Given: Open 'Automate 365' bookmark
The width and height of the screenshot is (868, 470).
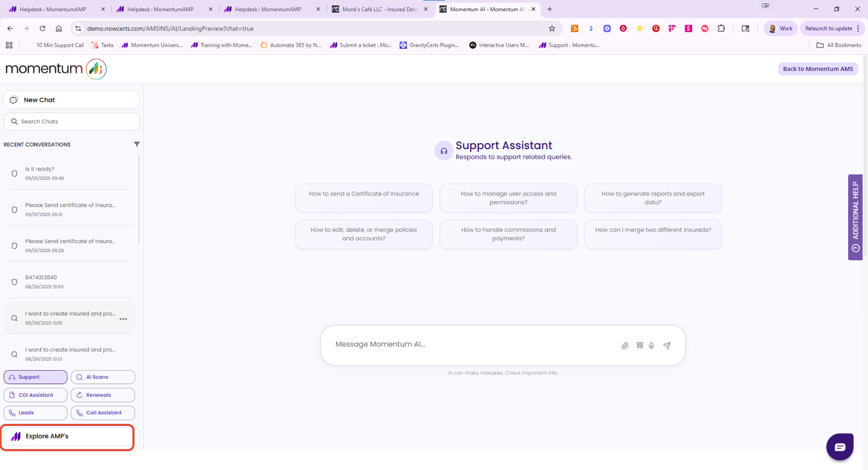Looking at the screenshot, I should pyautogui.click(x=291, y=45).
